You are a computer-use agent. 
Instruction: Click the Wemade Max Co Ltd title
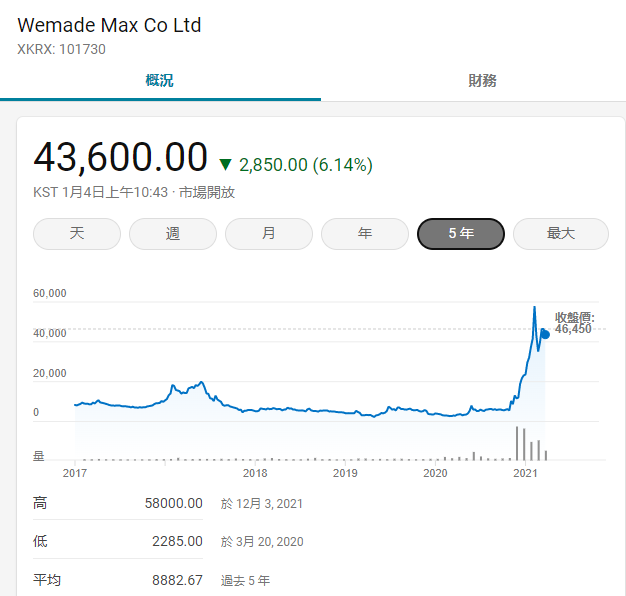pyautogui.click(x=109, y=25)
